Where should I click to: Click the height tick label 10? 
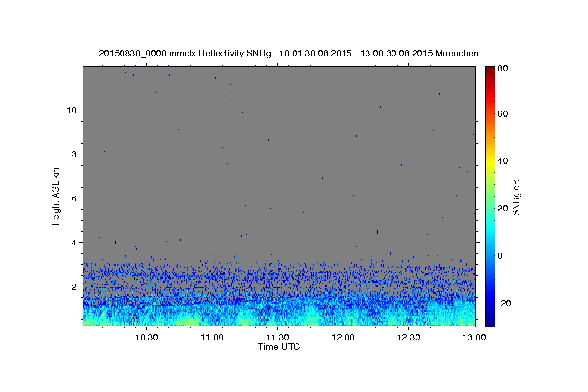72,110
